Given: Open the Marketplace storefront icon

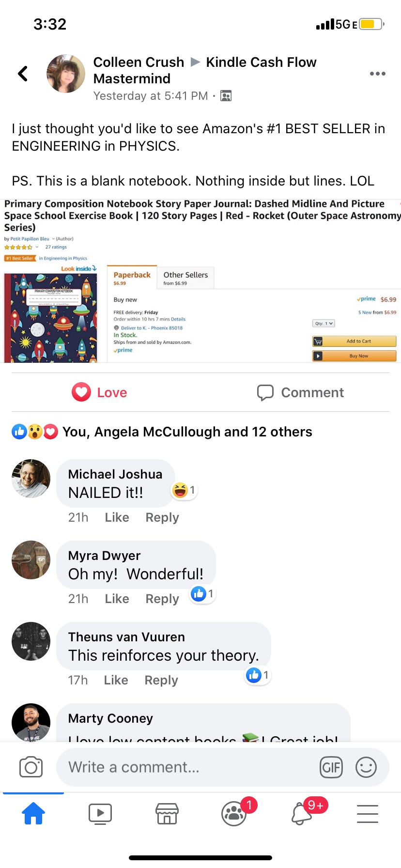Looking at the screenshot, I should click(167, 814).
